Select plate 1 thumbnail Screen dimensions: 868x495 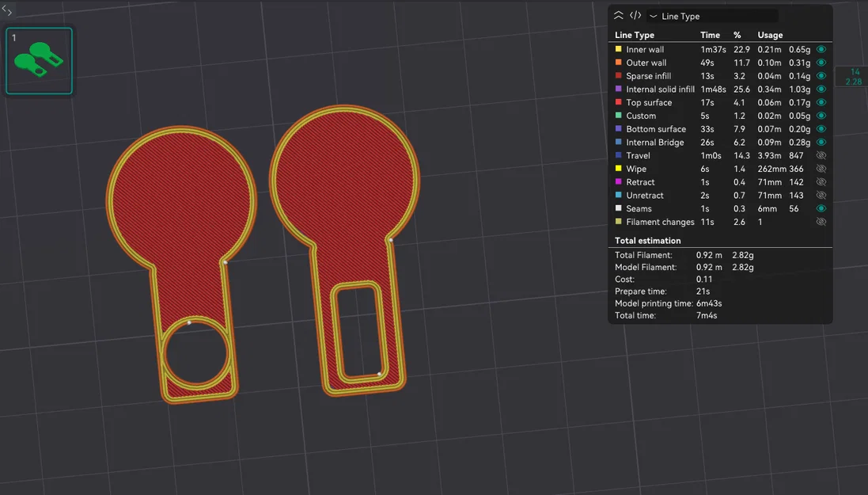[39, 61]
